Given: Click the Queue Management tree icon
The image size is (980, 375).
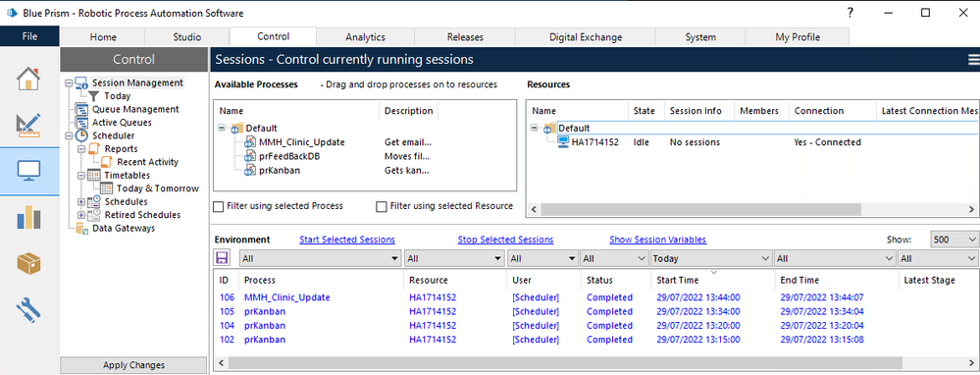Looking at the screenshot, I should (81, 109).
